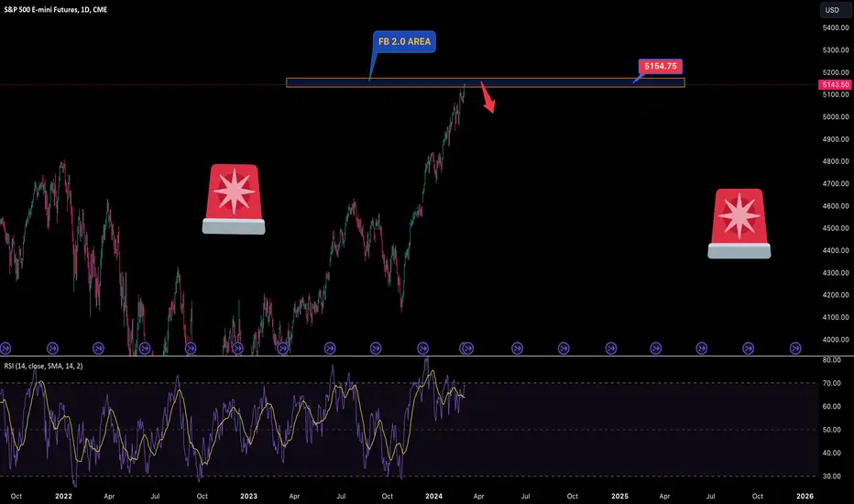Open the event marker above the 2025 label
Viewport: 854px width, 504px height.
610,347
